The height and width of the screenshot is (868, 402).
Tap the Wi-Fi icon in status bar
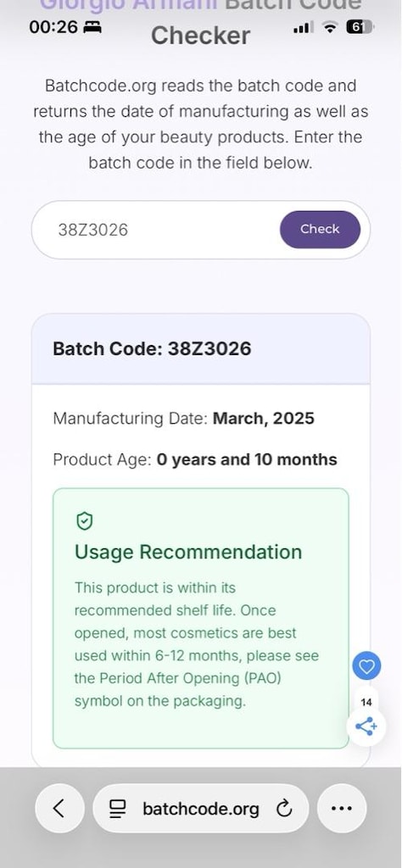coord(331,26)
